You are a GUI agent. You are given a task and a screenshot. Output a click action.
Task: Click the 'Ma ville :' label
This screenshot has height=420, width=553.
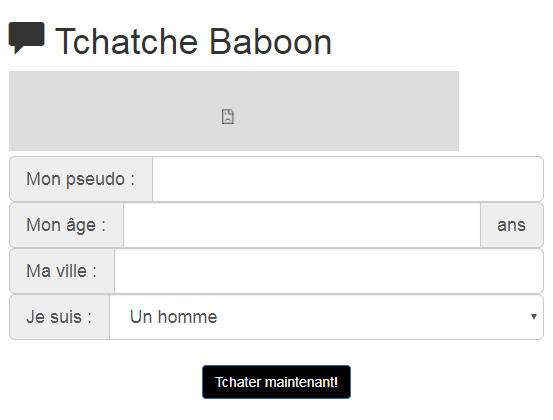(x=62, y=271)
